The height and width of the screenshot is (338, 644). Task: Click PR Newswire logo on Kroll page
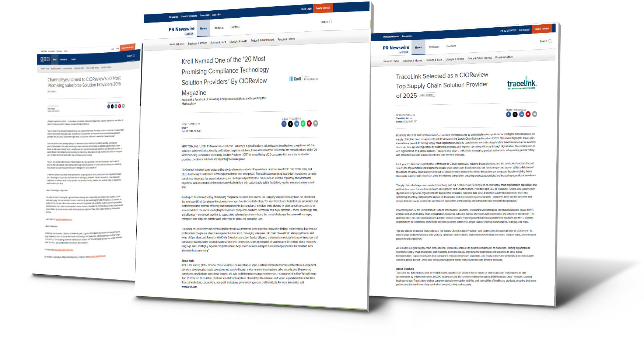[182, 30]
